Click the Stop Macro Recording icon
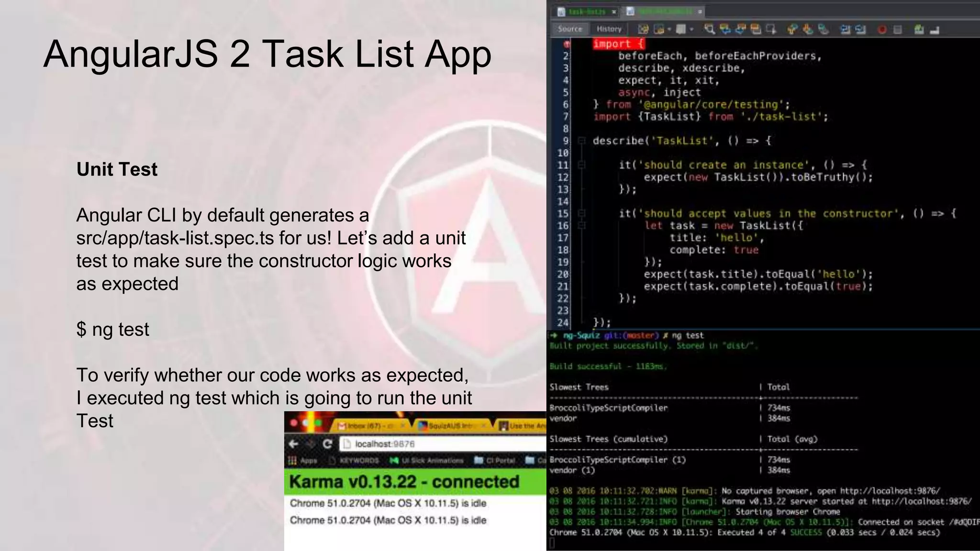980x551 pixels. [897, 30]
